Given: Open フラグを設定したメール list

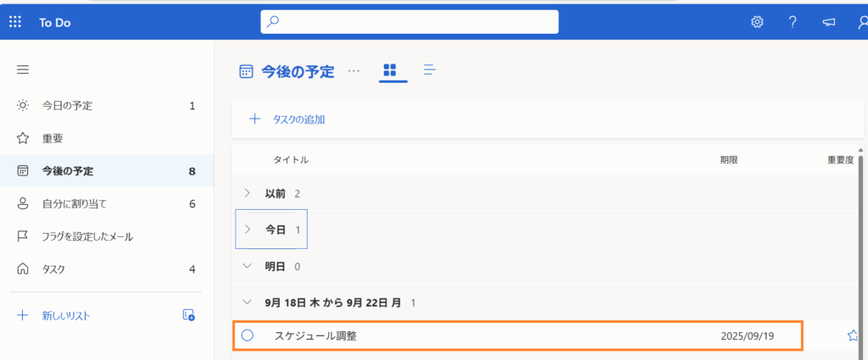Looking at the screenshot, I should [x=87, y=236].
